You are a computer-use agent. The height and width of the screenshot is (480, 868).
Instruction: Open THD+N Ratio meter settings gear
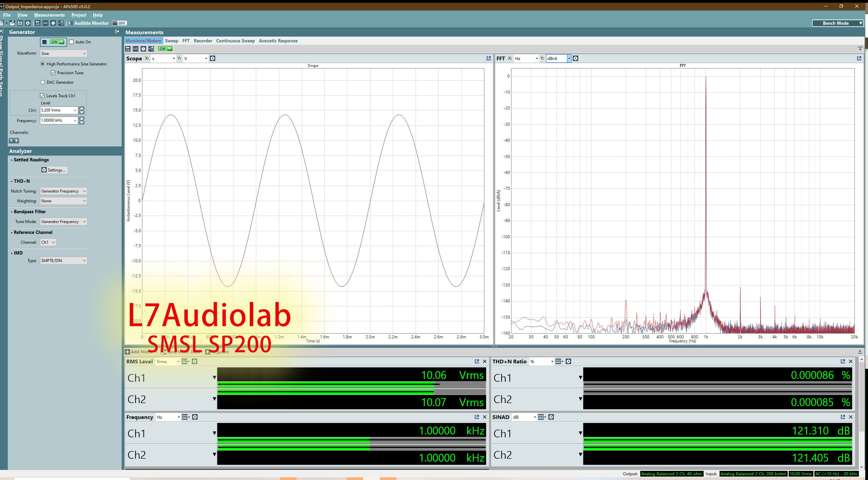click(x=568, y=361)
